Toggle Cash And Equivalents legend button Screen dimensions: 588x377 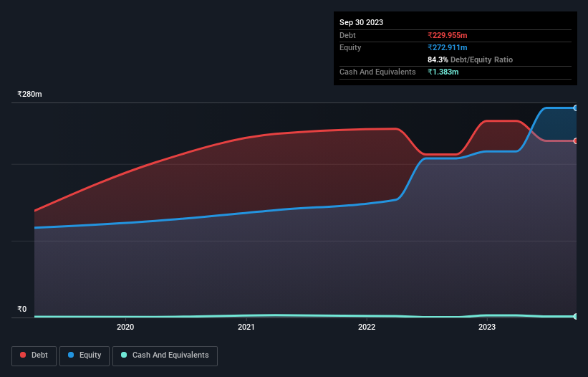coord(165,355)
